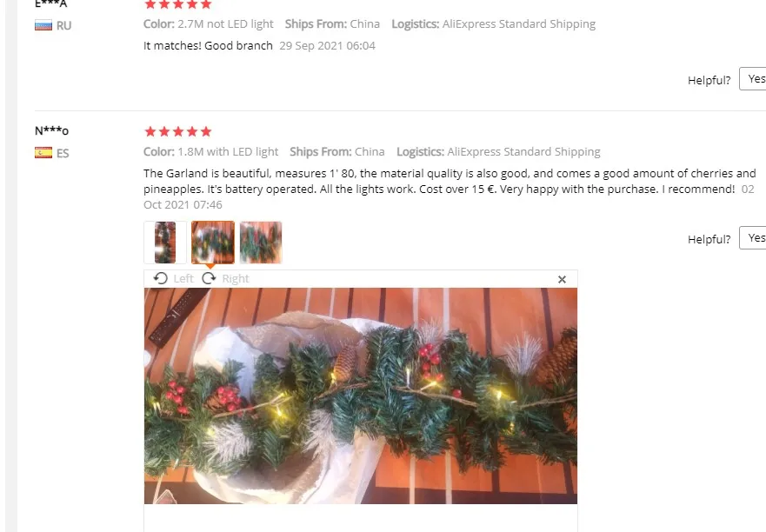Viewport: 766px width, 532px height.
Task: Click the Russia flag icon
Action: (x=43, y=25)
